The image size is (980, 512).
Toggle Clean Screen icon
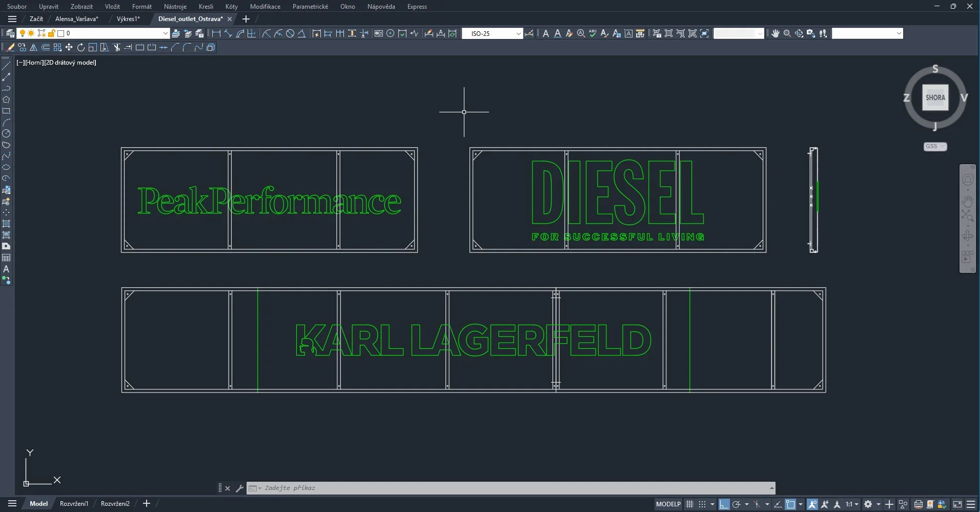tap(957, 504)
